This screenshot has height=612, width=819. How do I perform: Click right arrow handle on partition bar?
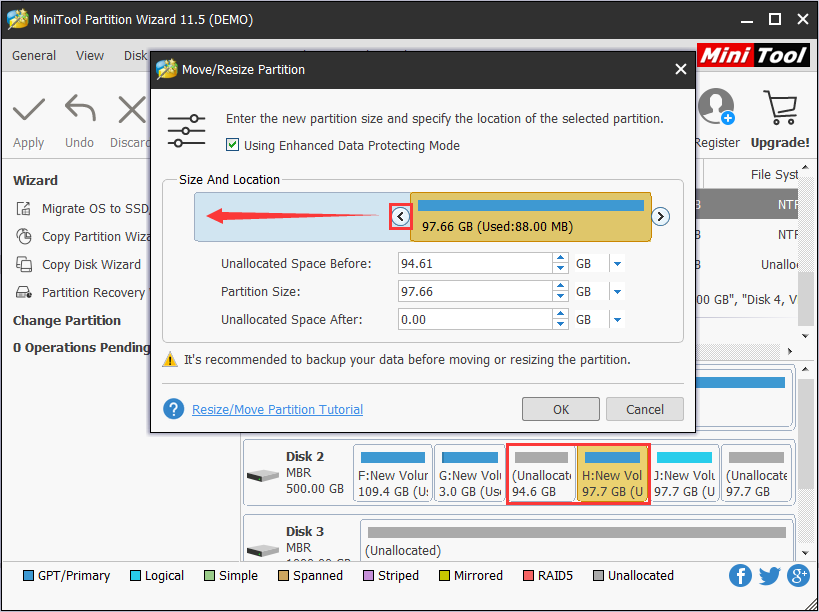click(x=660, y=216)
